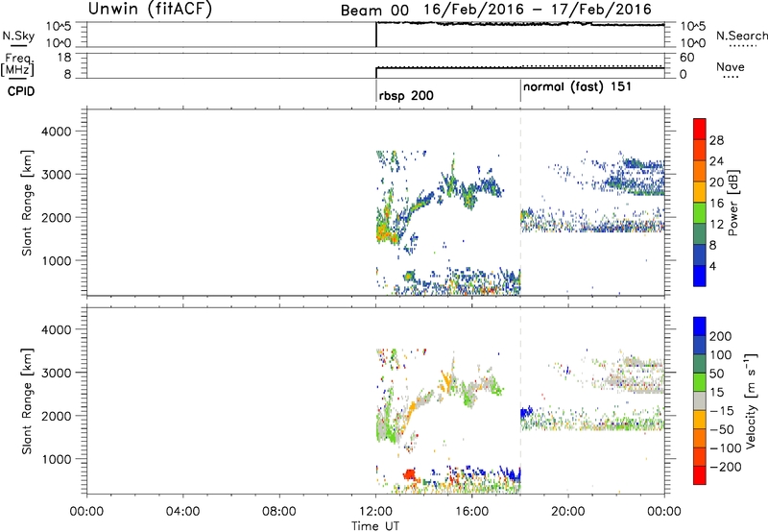Click the 'rbsp 200' CPID marker text
The image size is (768, 532).
coord(406,95)
